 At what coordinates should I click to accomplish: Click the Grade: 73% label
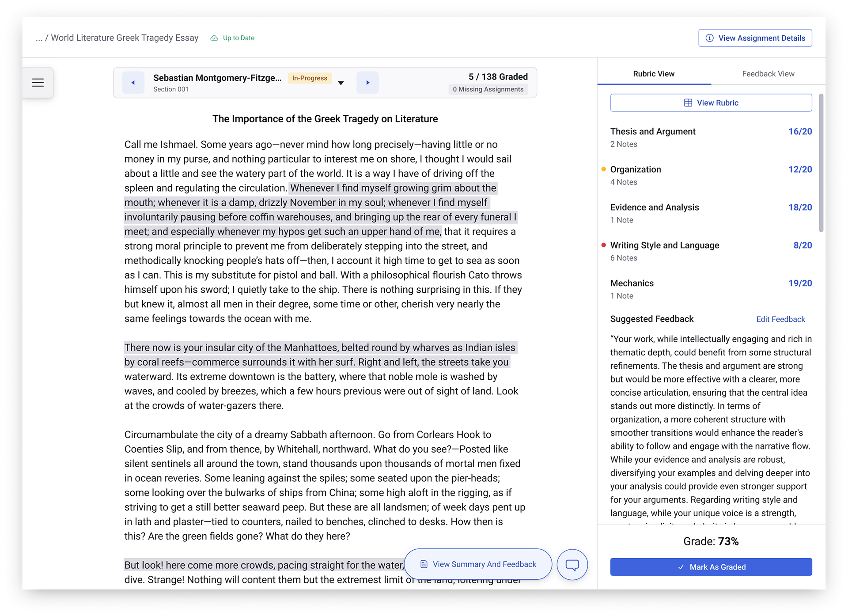pyautogui.click(x=711, y=542)
